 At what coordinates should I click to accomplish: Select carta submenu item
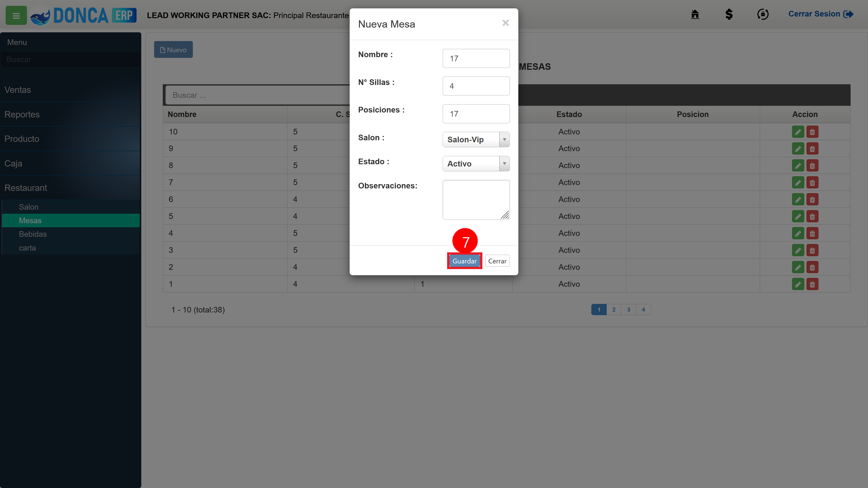71,248
